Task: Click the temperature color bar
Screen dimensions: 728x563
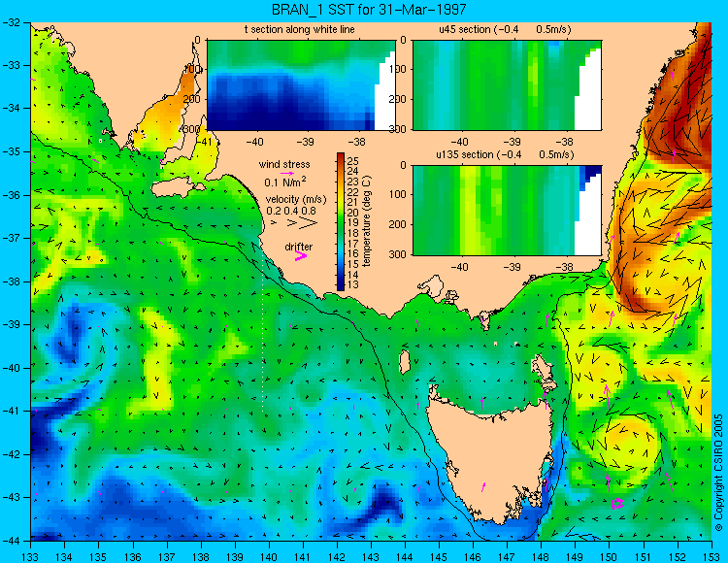Action: tap(341, 221)
